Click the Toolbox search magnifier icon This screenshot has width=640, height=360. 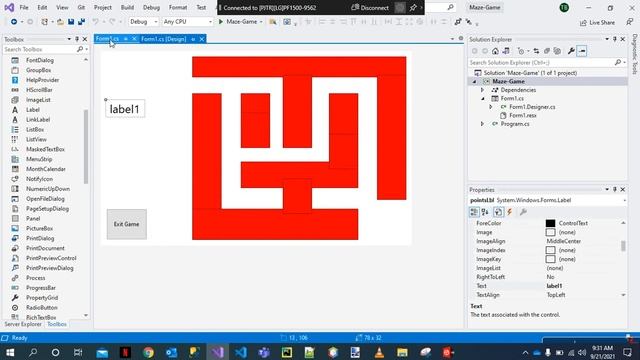tap(80, 49)
